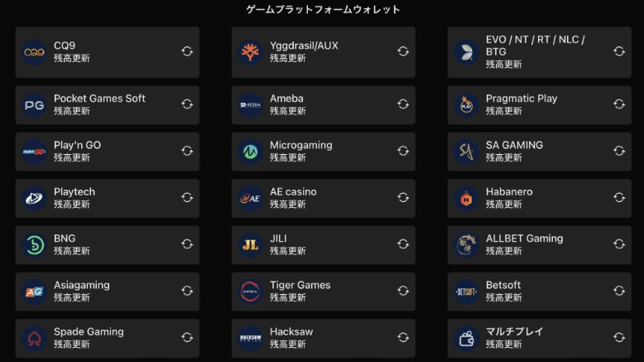Click the refresh icon for Yggdrasil/AUX
The height and width of the screenshot is (362, 644).
403,51
